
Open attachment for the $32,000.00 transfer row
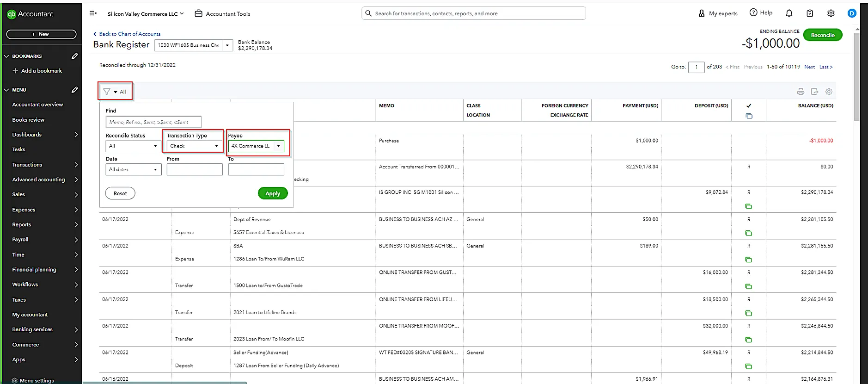[x=748, y=340]
